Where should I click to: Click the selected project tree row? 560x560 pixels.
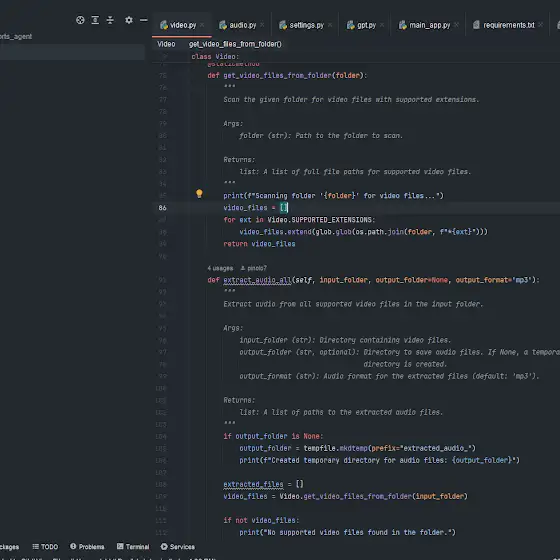[x=72, y=52]
